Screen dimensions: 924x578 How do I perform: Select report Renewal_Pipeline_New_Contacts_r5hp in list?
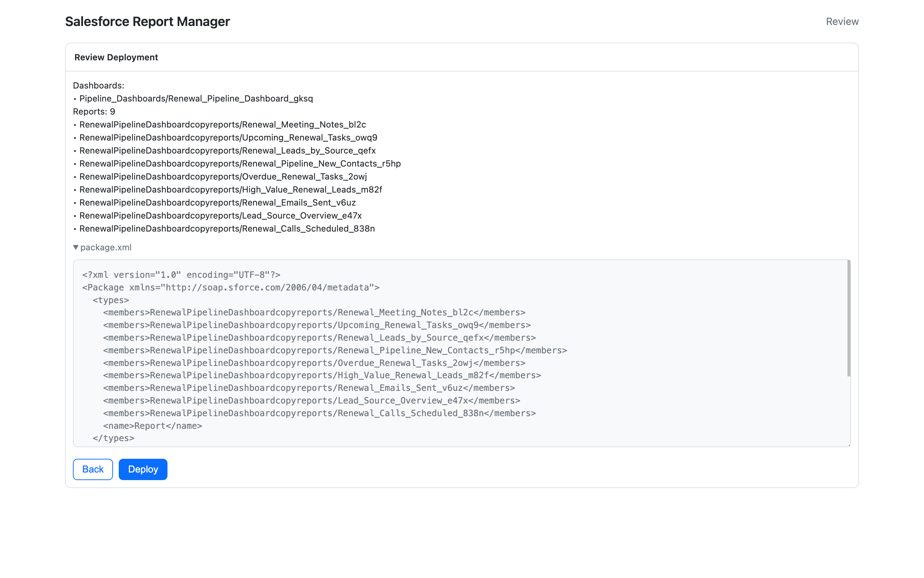(240, 164)
